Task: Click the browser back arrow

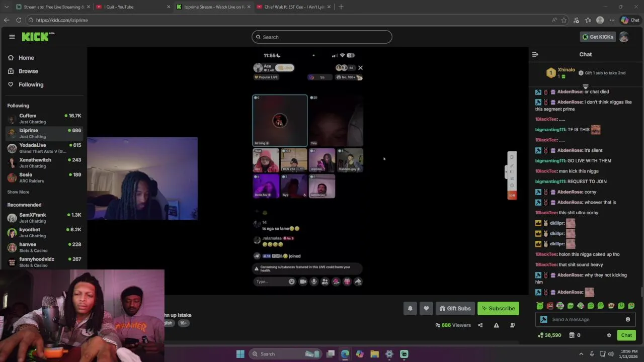Action: (7, 20)
